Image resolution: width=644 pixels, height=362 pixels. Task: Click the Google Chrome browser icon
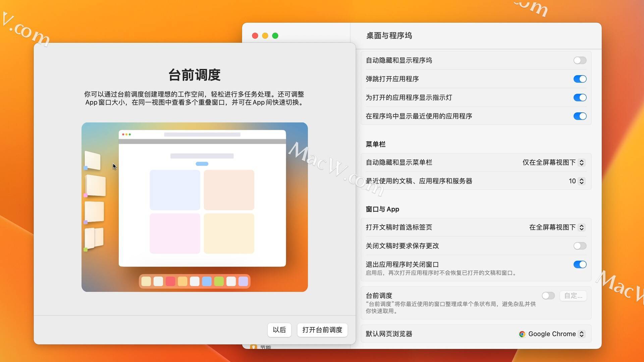click(523, 334)
